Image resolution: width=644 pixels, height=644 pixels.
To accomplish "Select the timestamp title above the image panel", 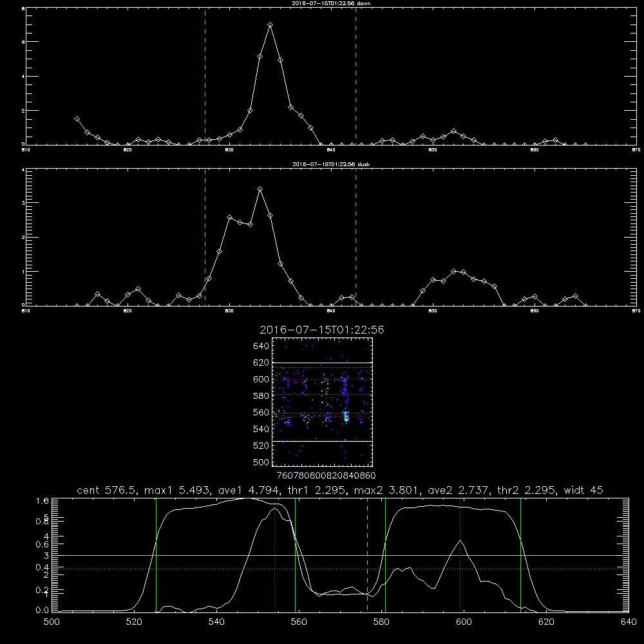I will click(322, 330).
